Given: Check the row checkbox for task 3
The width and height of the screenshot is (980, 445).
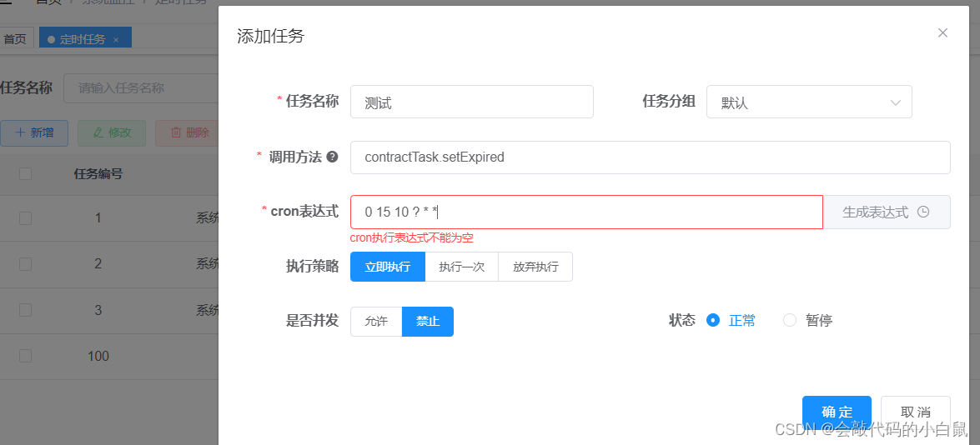Looking at the screenshot, I should 25,310.
